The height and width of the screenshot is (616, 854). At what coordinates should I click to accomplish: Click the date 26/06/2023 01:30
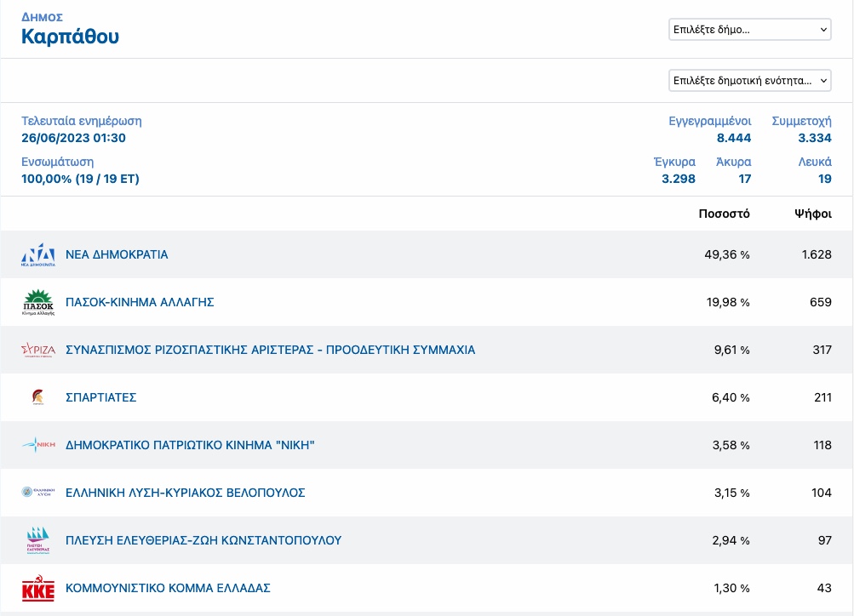point(73,138)
